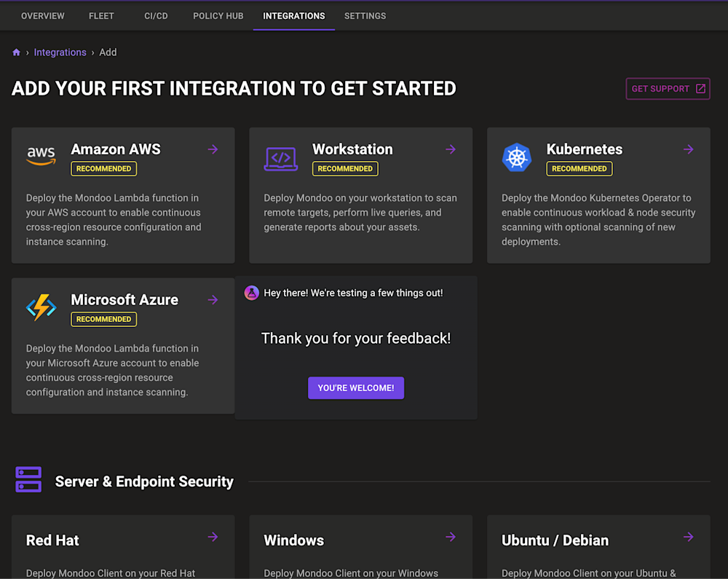Open the Workstation integration title
Screen dimensions: 728x579
pyautogui.click(x=352, y=149)
